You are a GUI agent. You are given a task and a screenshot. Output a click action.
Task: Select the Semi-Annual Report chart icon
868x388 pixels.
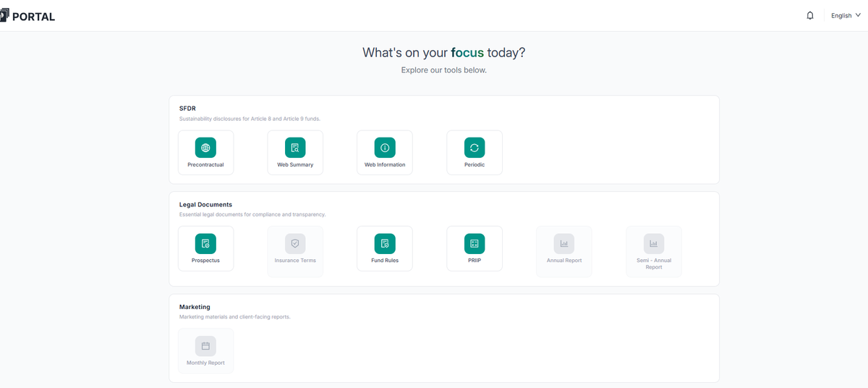654,243
